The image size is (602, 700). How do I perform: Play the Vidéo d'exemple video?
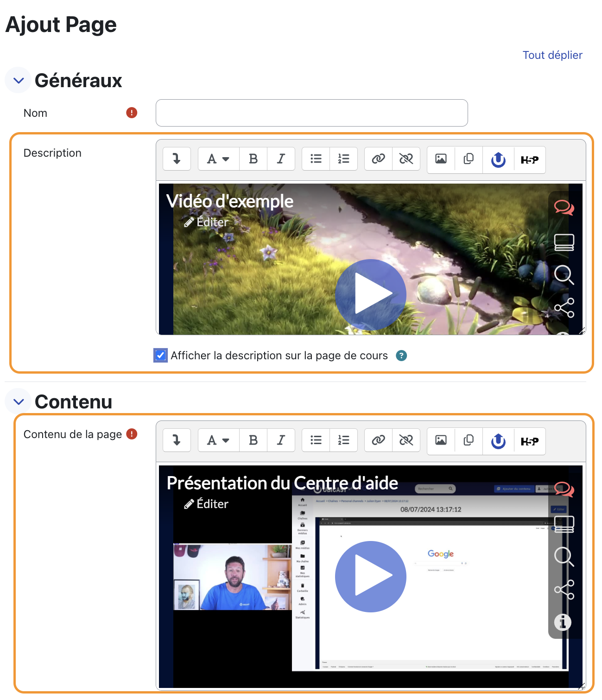(x=371, y=294)
